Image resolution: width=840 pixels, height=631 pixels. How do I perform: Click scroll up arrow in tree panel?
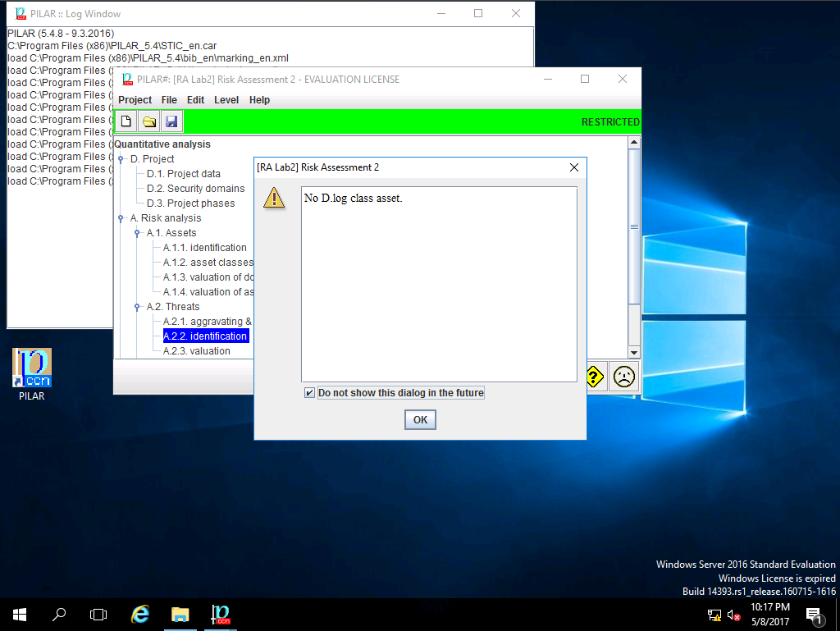click(x=634, y=143)
